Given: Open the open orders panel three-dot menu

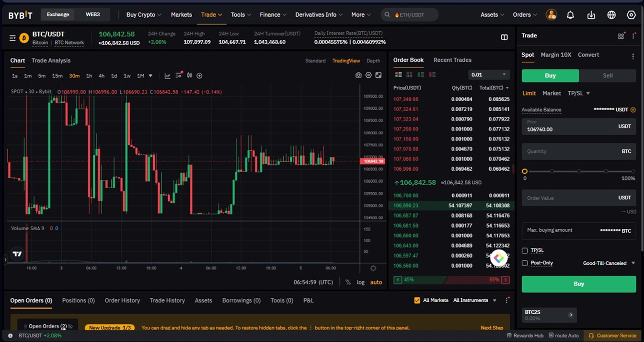Looking at the screenshot, I should click(x=506, y=300).
